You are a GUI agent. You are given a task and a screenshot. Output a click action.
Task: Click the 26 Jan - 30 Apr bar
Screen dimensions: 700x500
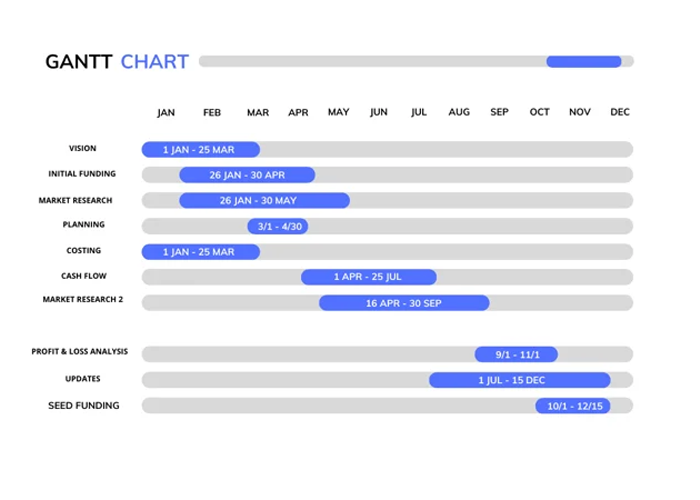[x=247, y=175]
